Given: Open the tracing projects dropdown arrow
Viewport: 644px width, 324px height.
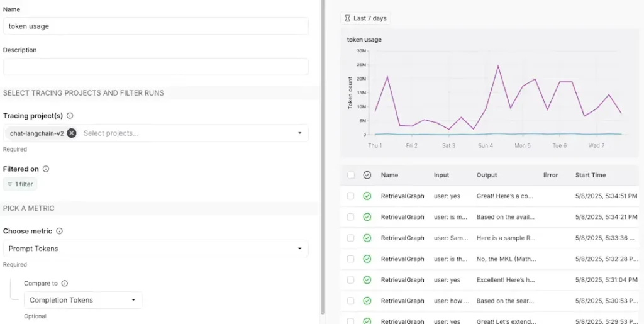Looking at the screenshot, I should (x=299, y=133).
